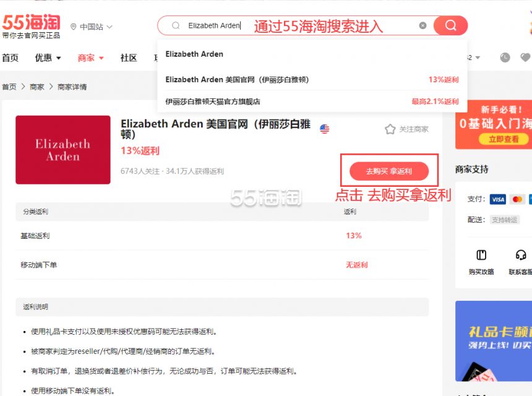Click the heart favorites icon in the header
Screen dimensions: 532x396
[x=525, y=58]
